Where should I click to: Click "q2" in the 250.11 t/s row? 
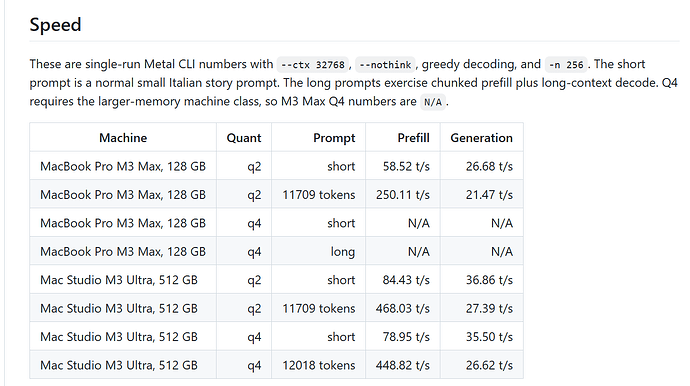tap(254, 195)
